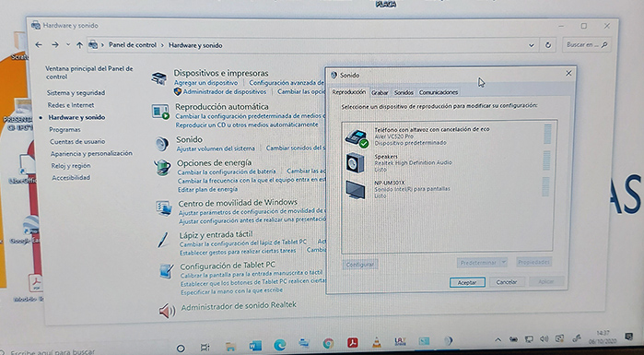Click the Dispositivos e impresoras printer icon
This screenshot has height=355, width=644.
click(x=159, y=77)
